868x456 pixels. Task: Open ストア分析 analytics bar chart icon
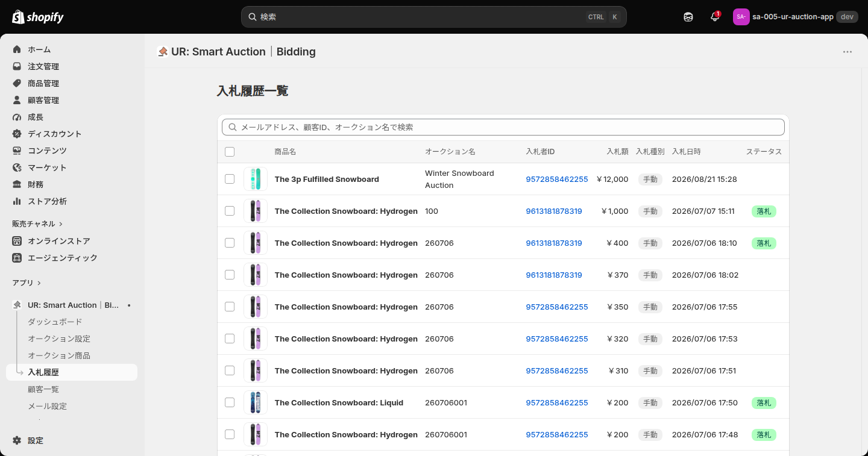click(x=17, y=201)
